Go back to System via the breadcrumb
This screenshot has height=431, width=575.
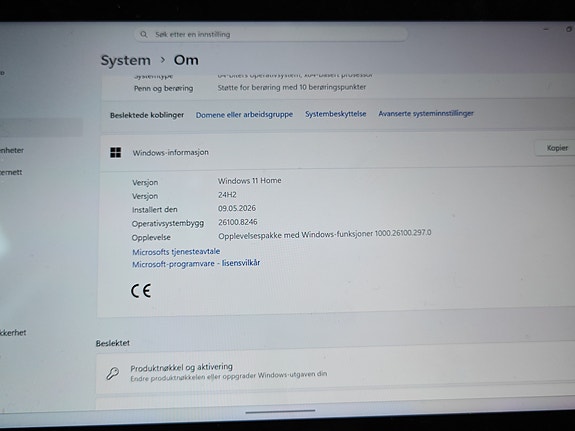pyautogui.click(x=126, y=60)
